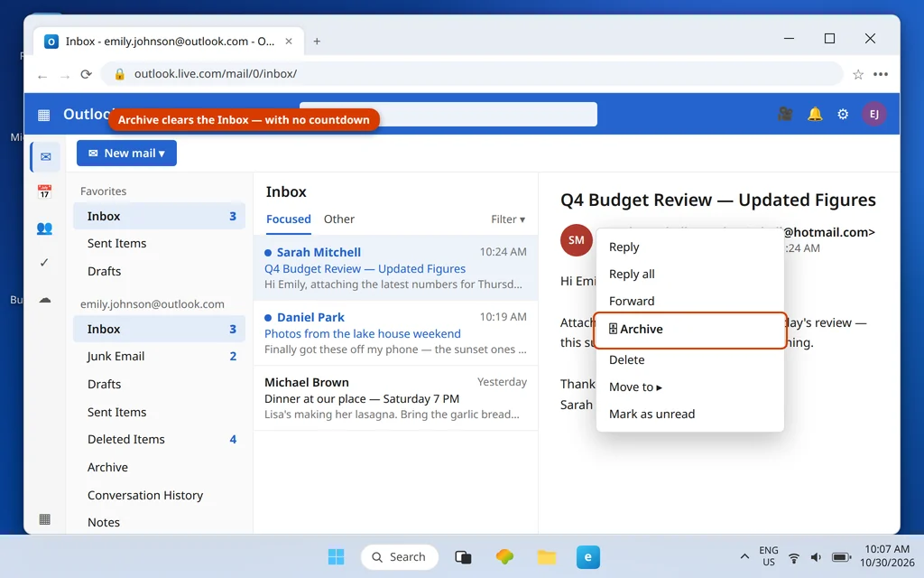Open Outlook settings gear
Image resolution: width=924 pixels, height=578 pixels.
click(844, 115)
